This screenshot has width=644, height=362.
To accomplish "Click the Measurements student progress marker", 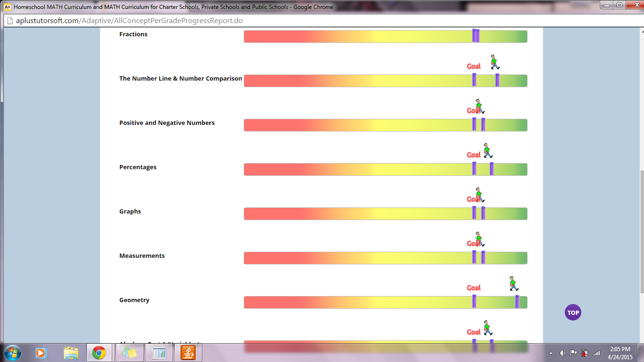I will point(483,257).
